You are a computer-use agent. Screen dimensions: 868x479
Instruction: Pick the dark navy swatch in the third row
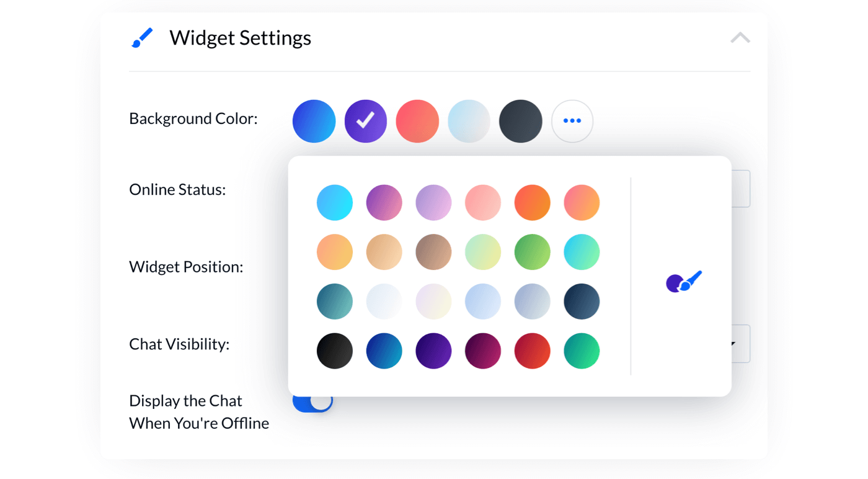[582, 301]
